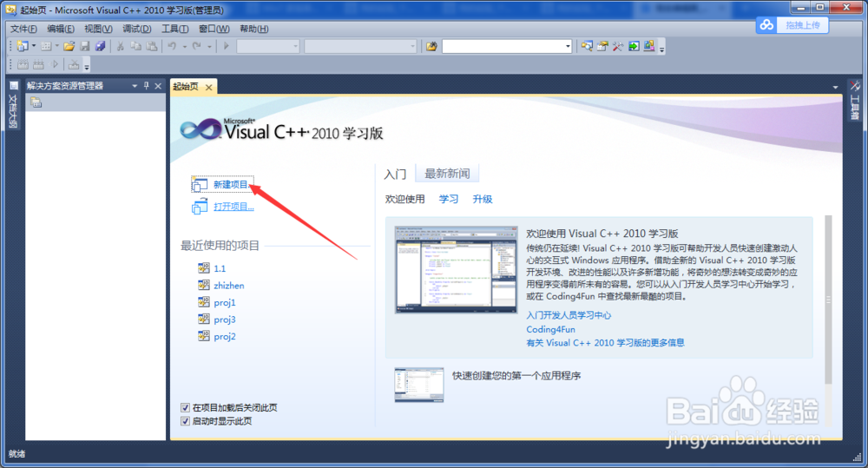Click the Coding4Fun link

(550, 330)
